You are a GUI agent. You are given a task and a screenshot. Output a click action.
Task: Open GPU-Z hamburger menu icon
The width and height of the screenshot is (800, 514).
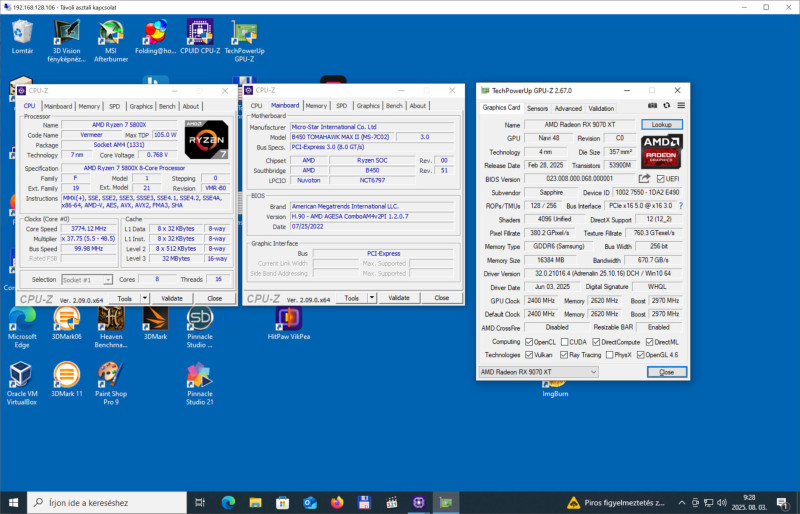(681, 105)
